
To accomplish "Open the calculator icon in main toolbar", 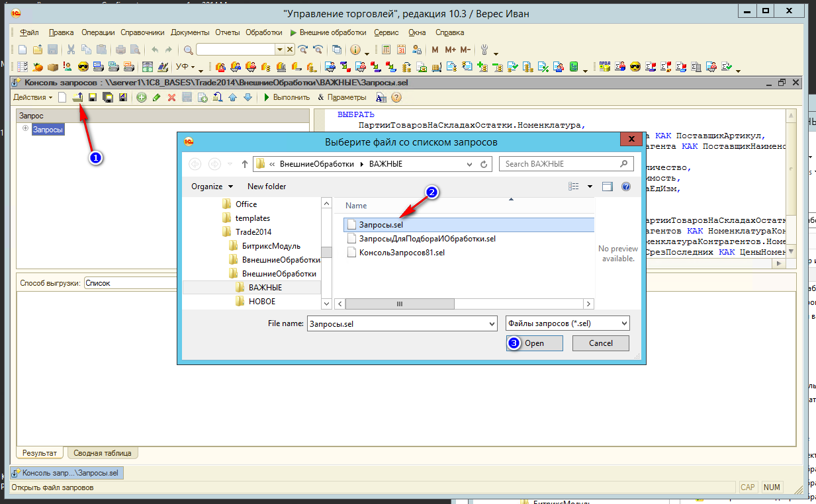I will coord(385,50).
